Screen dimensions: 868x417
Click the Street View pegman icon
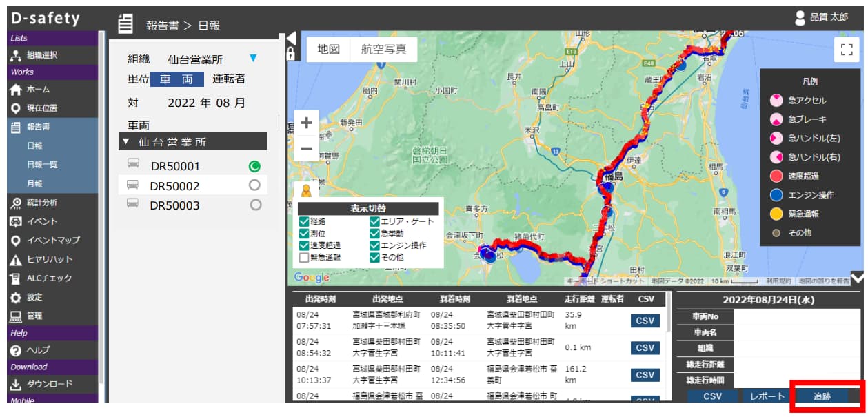pos(305,190)
